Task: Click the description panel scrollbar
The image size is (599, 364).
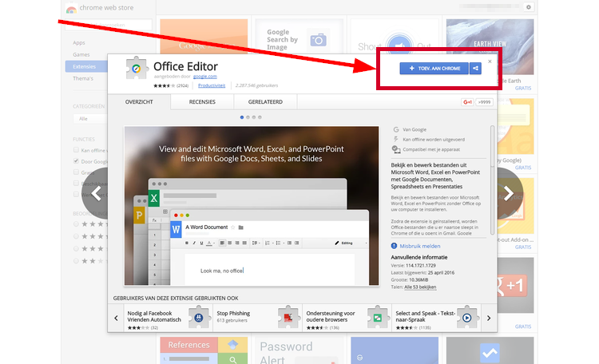Action: (492, 180)
